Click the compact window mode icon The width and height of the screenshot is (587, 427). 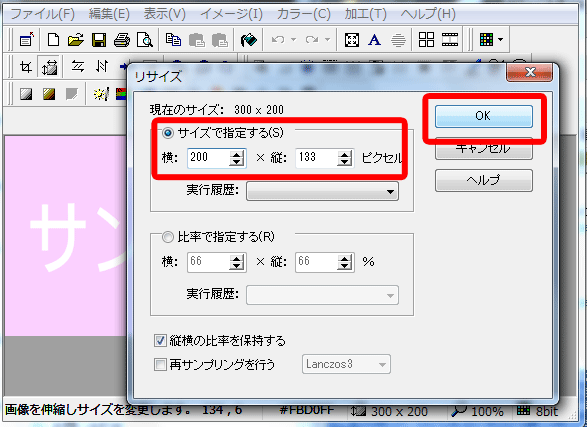pyautogui.click(x=27, y=39)
